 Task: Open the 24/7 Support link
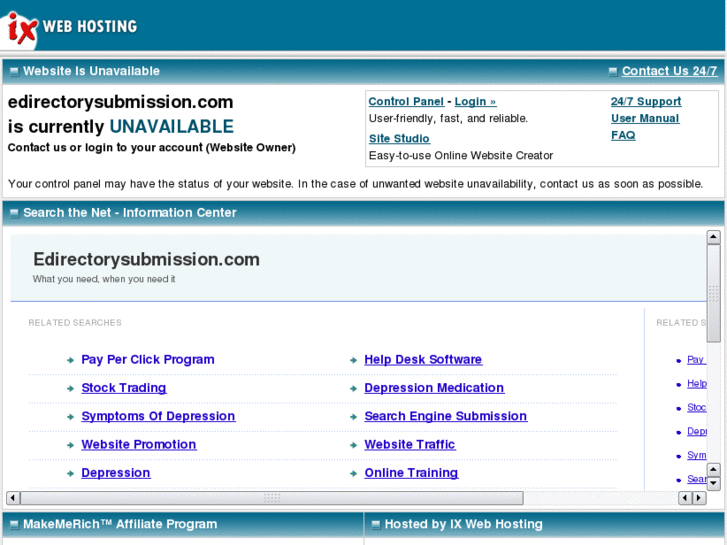pos(646,102)
